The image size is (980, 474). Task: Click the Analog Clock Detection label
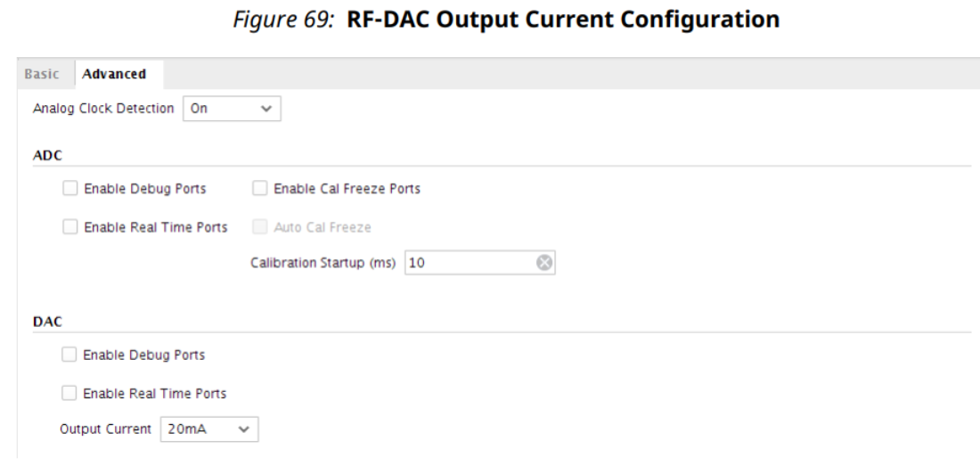(x=102, y=109)
